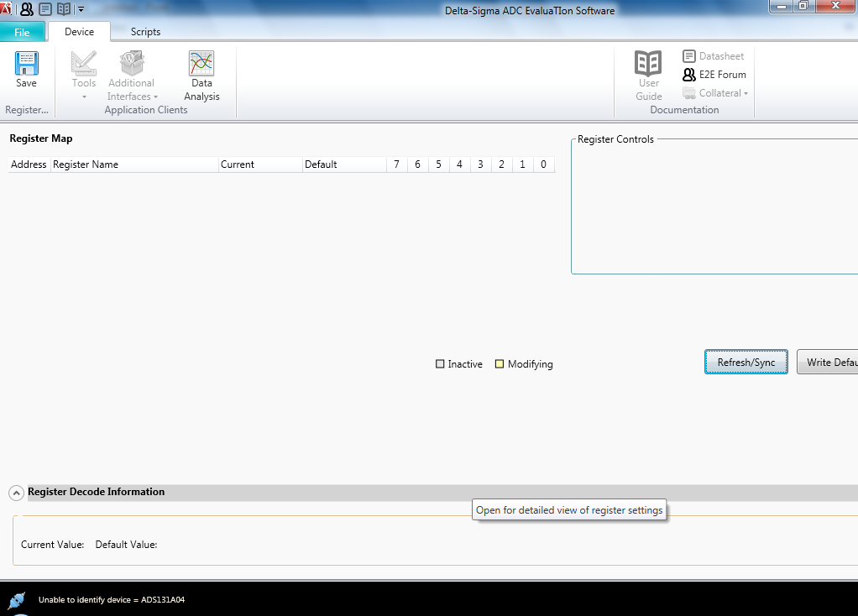Click the Current column header
Image resolution: width=858 pixels, height=616 pixels.
click(260, 164)
